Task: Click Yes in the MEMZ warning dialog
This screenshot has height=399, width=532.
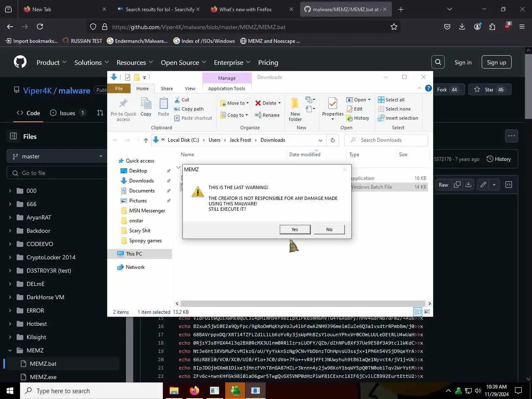Action: [295, 229]
